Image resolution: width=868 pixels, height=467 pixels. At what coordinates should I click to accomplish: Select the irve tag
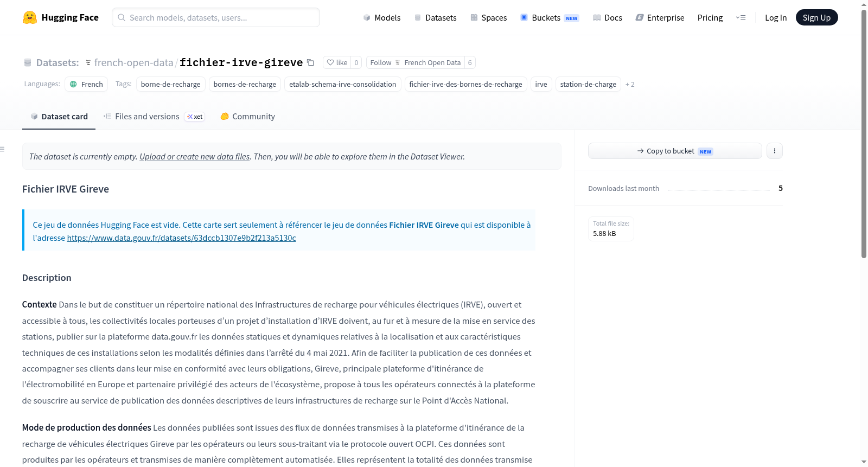541,84
